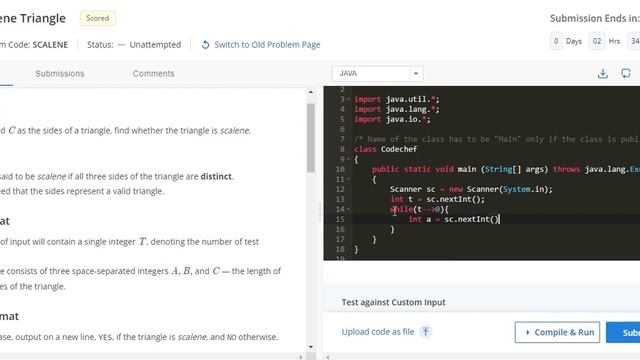Click the Compile & Run button
Image resolution: width=640 pixels, height=360 pixels.
[x=557, y=332]
